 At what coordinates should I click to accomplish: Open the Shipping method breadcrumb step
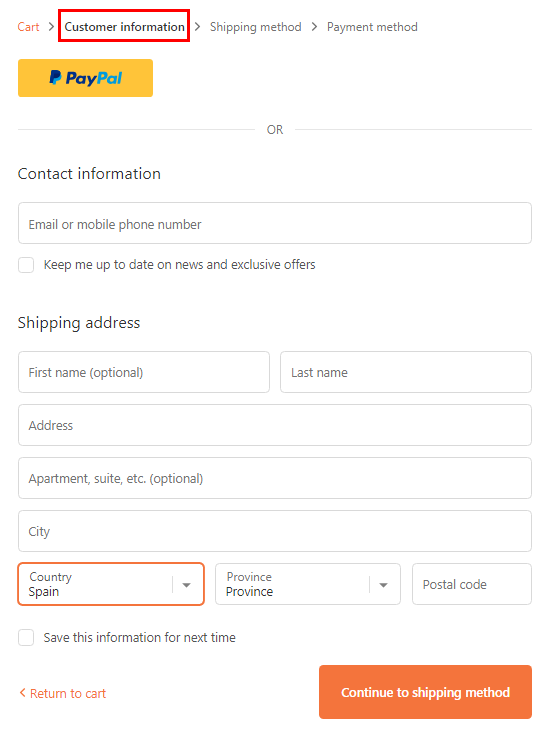coord(255,27)
